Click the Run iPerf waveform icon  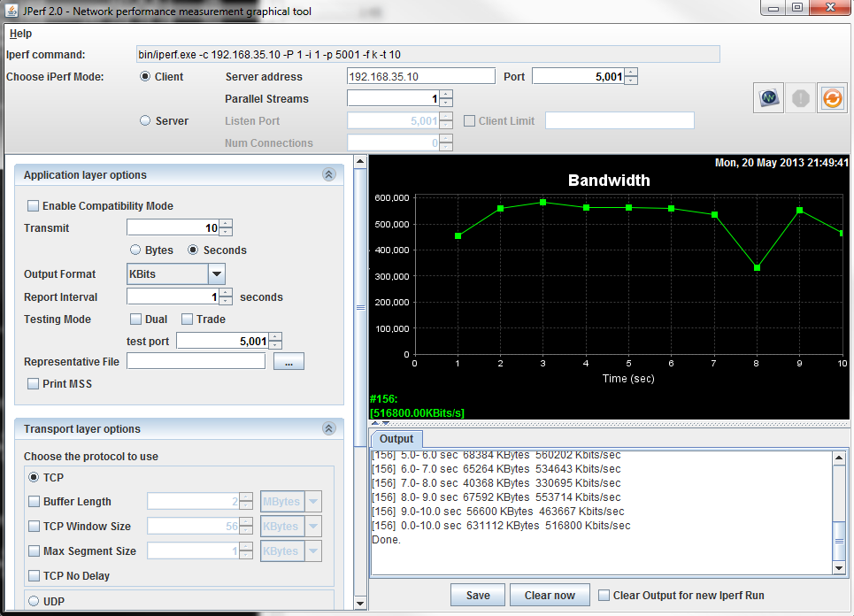point(768,98)
